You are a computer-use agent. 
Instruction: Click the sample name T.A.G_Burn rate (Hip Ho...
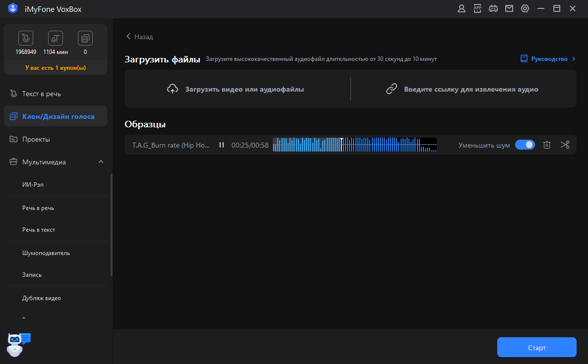click(171, 145)
